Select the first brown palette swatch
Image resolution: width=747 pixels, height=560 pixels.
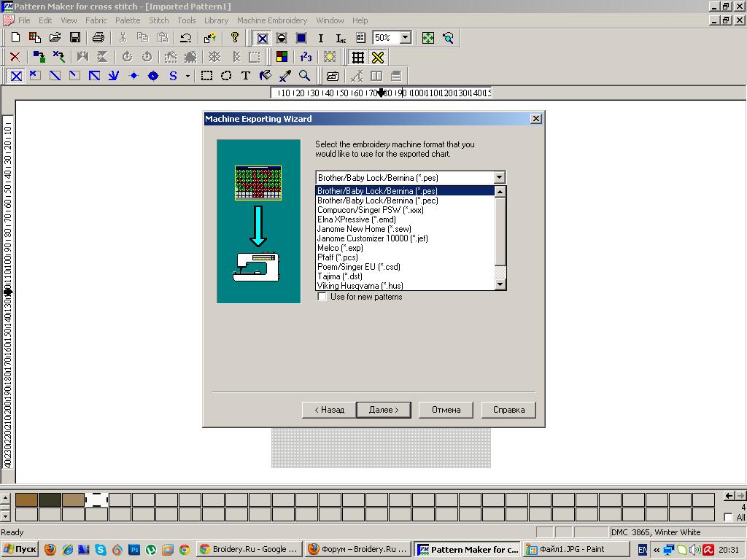tap(26, 499)
